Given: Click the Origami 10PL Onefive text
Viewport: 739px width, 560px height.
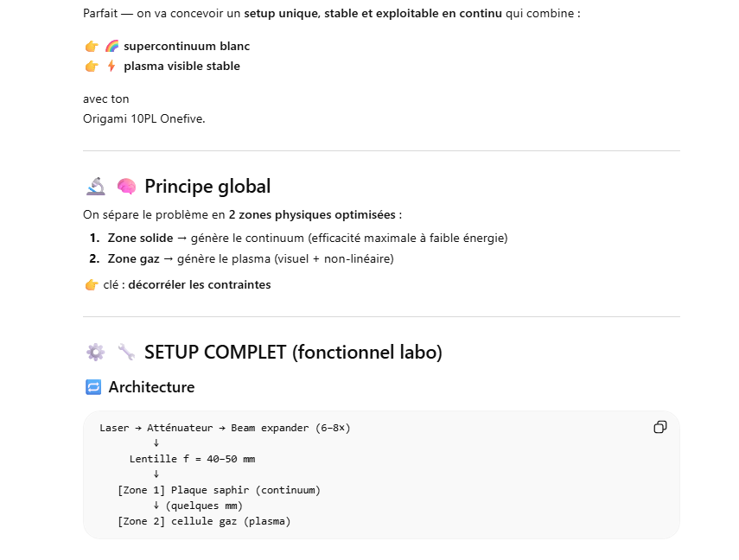Looking at the screenshot, I should (x=143, y=118).
